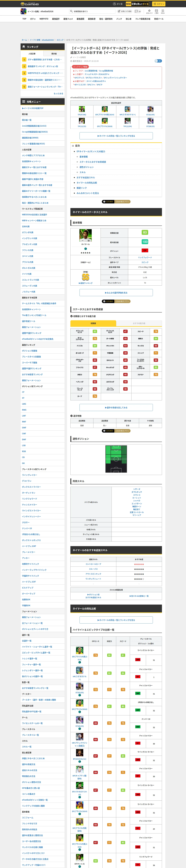Click ネイマールの同名一覧とランキングを見る button above 目次
This screenshot has height=868, width=186.
(x=116, y=136)
